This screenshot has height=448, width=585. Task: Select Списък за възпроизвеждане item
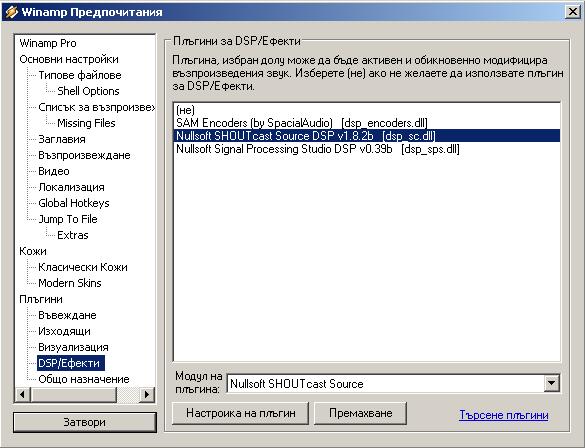pos(96,107)
